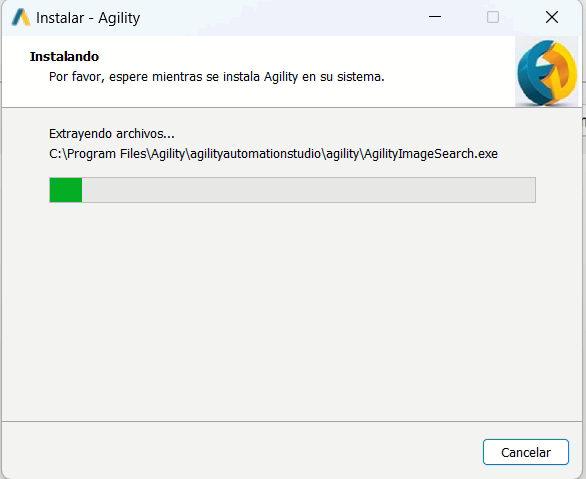Close the Instalar - Agility window
This screenshot has height=479, width=586.
click(552, 17)
